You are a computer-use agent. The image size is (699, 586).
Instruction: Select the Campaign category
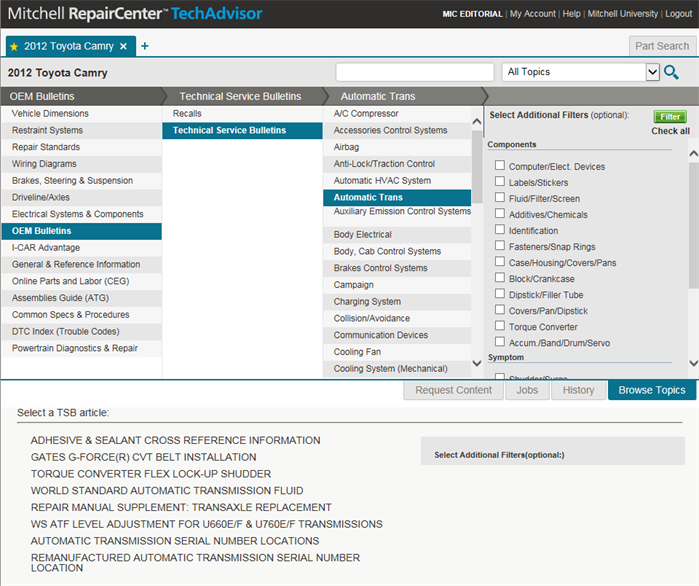(397, 285)
